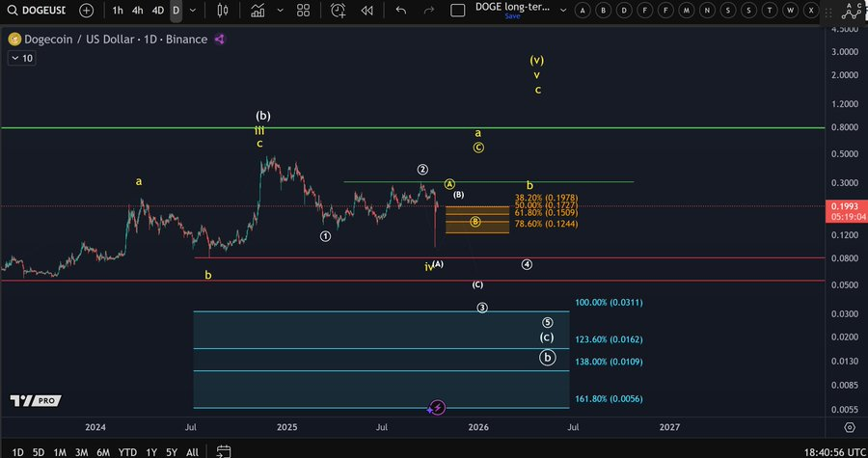The image size is (868, 458).
Task: Click the lightning bolt event marker on the timeline
Action: [437, 408]
